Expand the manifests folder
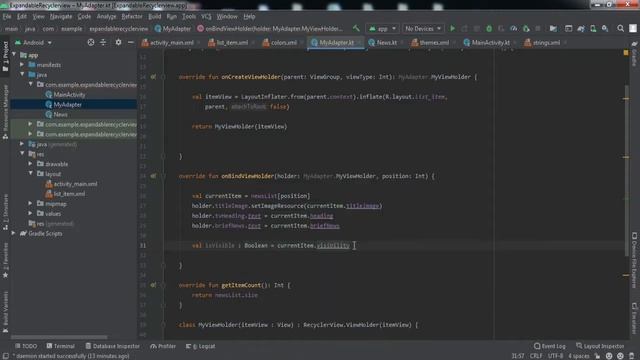640x360 pixels. point(22,64)
